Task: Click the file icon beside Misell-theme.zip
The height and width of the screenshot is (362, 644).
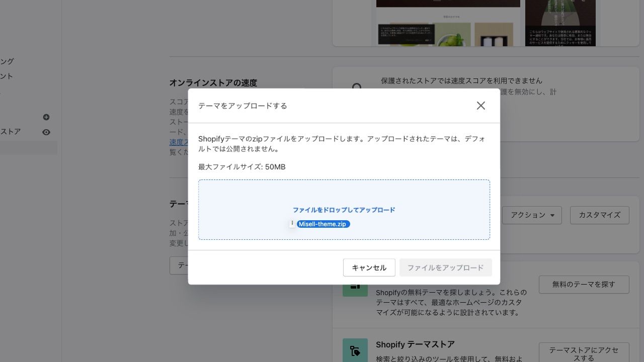Action: point(292,224)
